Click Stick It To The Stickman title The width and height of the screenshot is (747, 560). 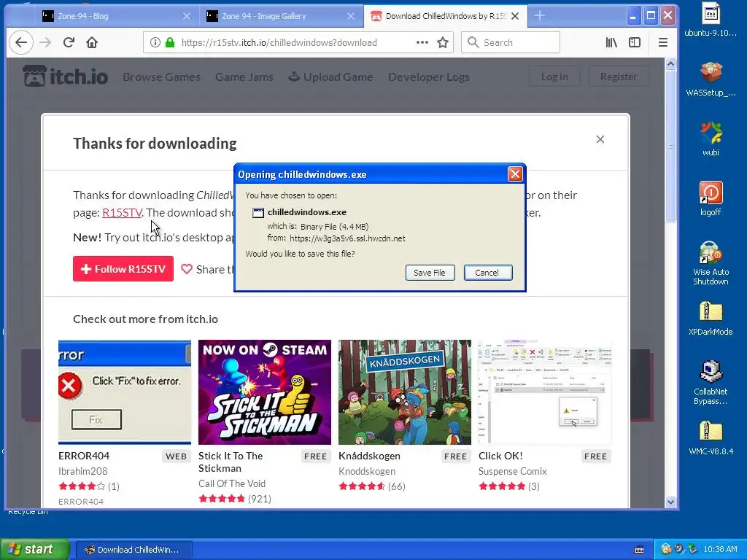tap(231, 462)
